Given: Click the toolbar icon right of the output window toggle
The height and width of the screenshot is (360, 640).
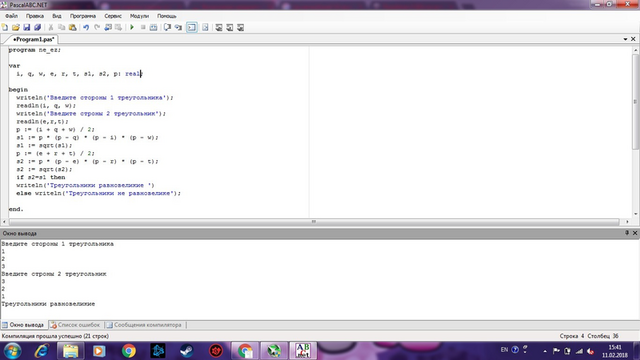Looking at the screenshot, I should click(x=205, y=27).
